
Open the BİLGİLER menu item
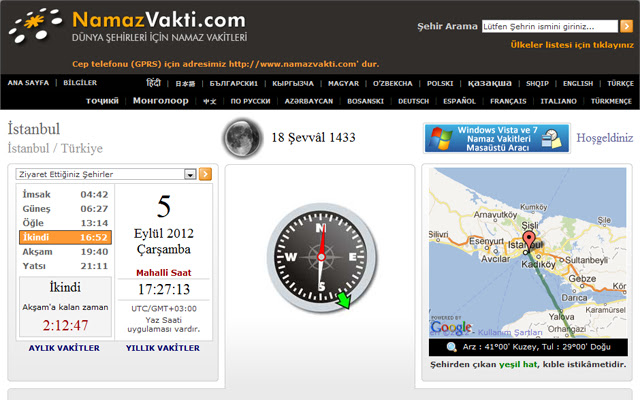80,84
